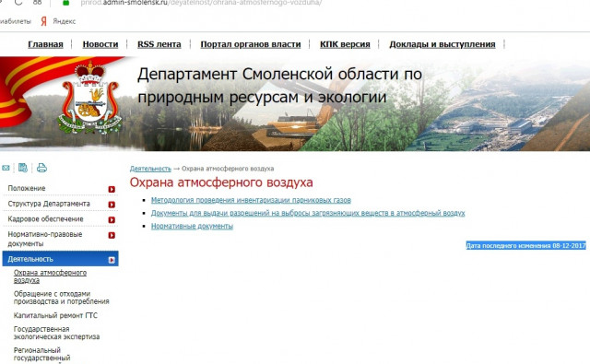Click the Smolensk coat of arms logo
The height and width of the screenshot is (364, 590).
(x=89, y=97)
